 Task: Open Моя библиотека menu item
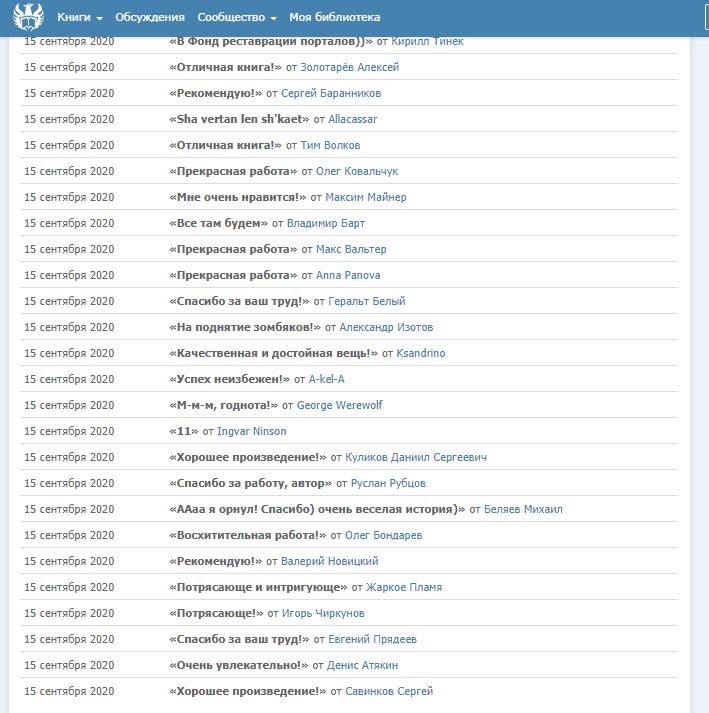pos(334,18)
